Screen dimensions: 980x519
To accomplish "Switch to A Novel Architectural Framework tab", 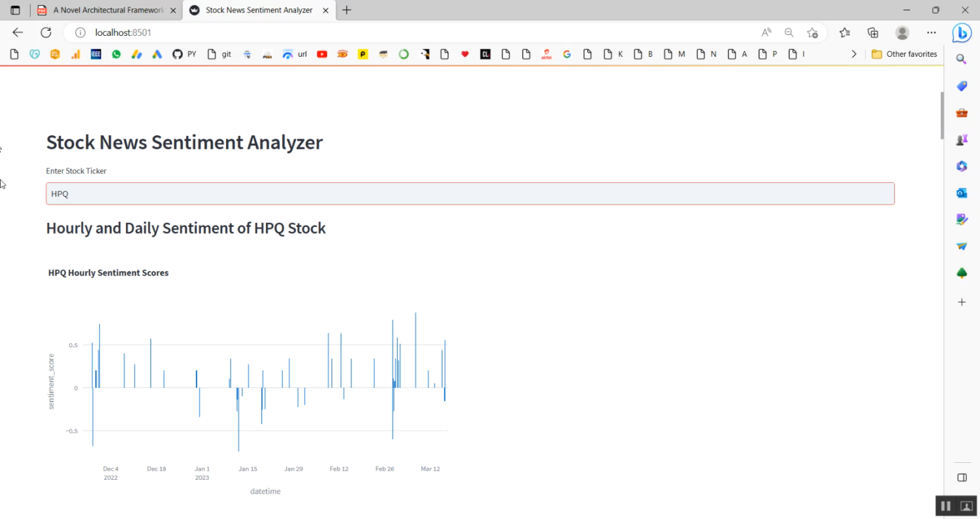I will click(x=107, y=10).
